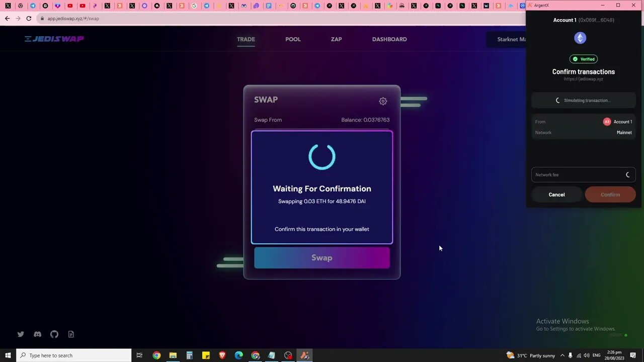
Task: Click the network tray icon
Action: 579,355
